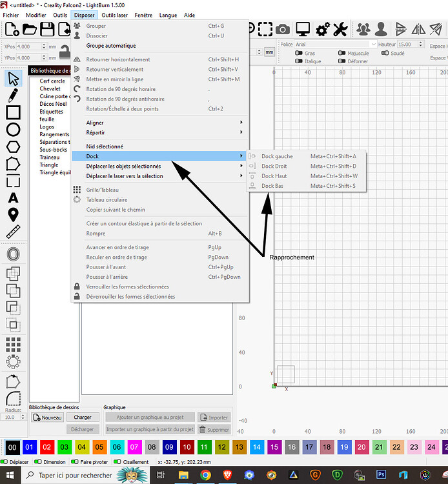The width and height of the screenshot is (448, 484).
Task: Click the dashed frame selection icon
Action: 265,29
